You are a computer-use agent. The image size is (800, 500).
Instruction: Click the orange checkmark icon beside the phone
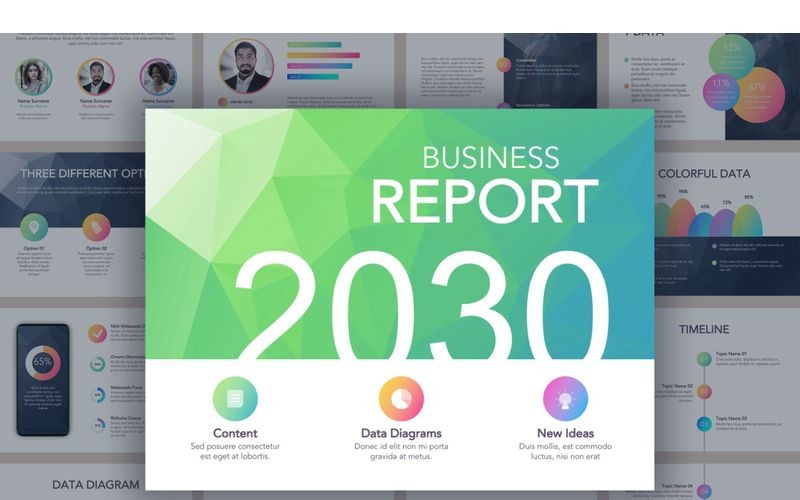pyautogui.click(x=97, y=333)
